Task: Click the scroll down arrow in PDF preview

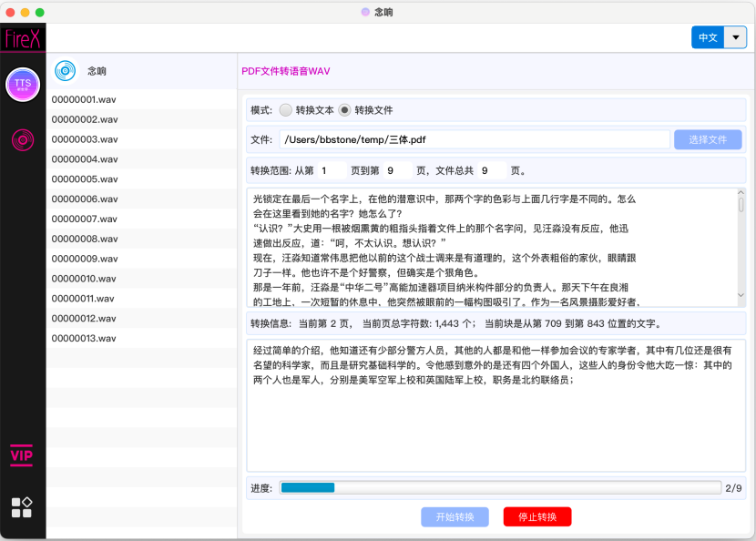Action: [741, 295]
